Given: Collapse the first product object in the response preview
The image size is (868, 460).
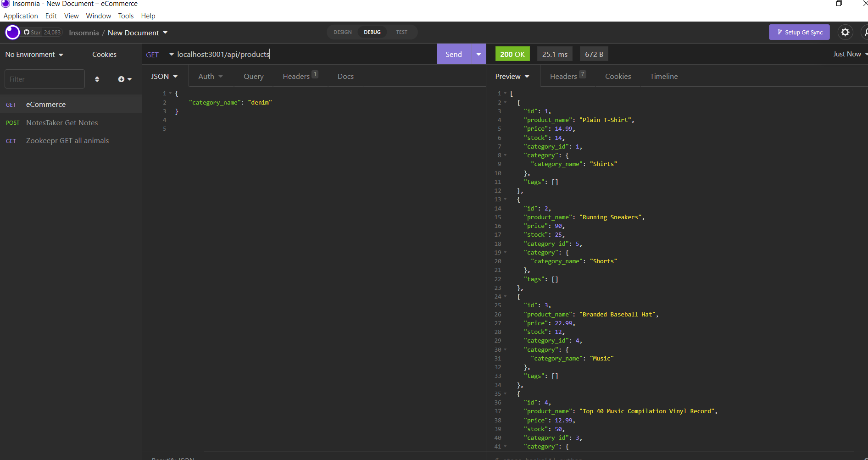Looking at the screenshot, I should pos(505,102).
